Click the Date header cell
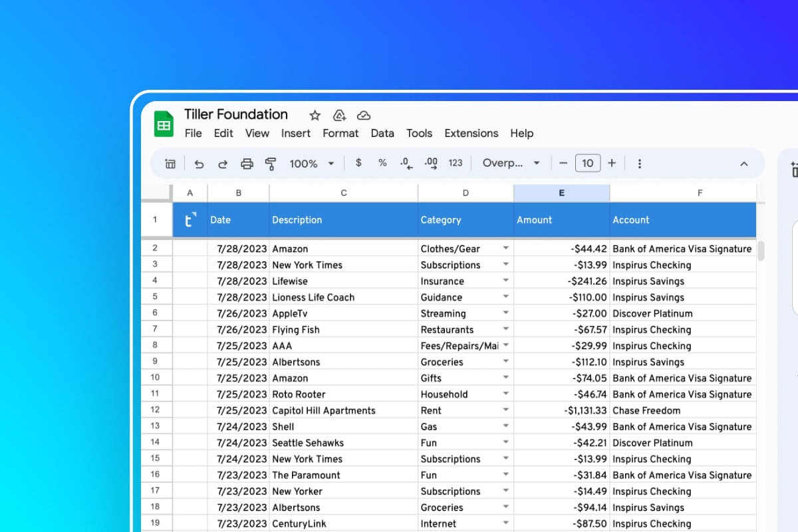 [239, 219]
